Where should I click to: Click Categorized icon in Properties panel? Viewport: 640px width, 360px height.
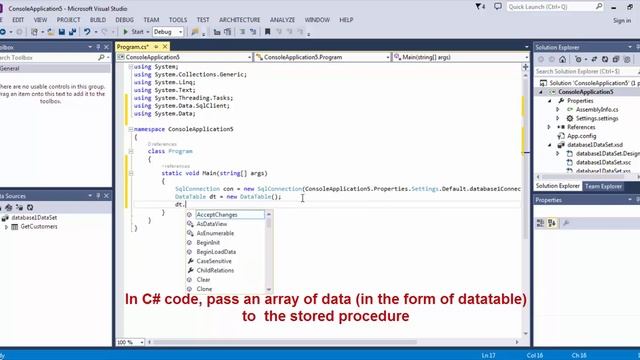click(x=540, y=223)
